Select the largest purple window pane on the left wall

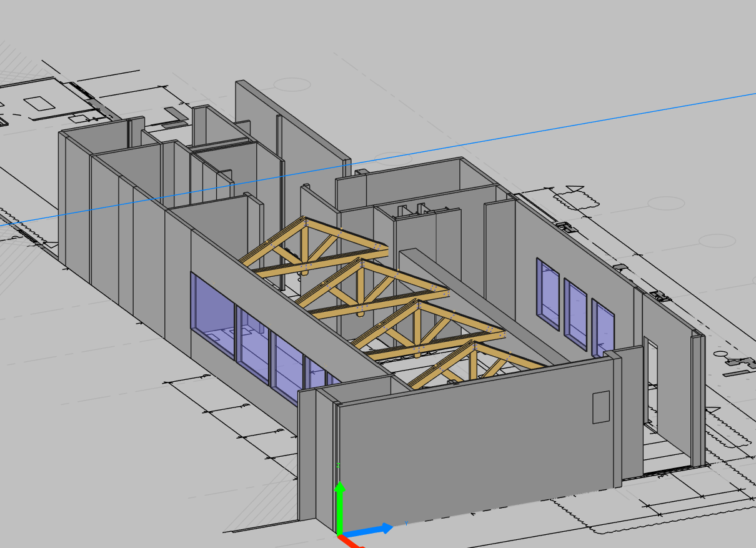212,316
